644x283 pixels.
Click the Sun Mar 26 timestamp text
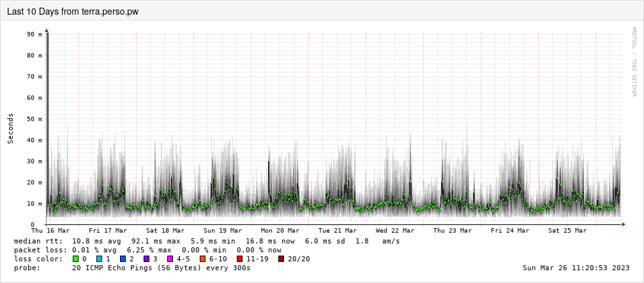pos(576,268)
